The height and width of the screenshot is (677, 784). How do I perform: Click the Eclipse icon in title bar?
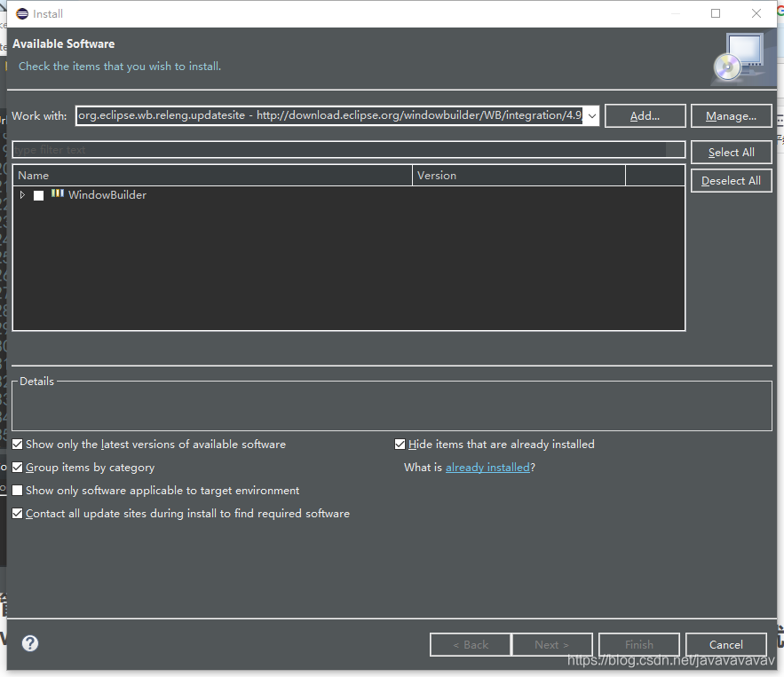22,13
